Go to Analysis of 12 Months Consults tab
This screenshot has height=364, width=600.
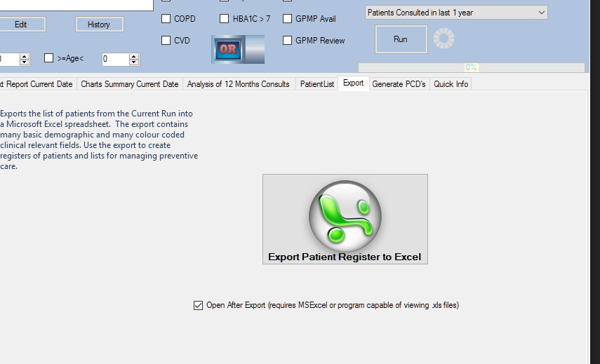238,84
